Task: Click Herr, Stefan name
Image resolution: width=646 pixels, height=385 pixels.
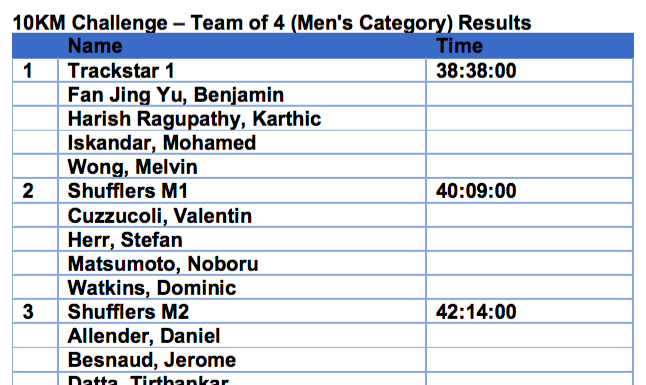Action: click(x=125, y=240)
